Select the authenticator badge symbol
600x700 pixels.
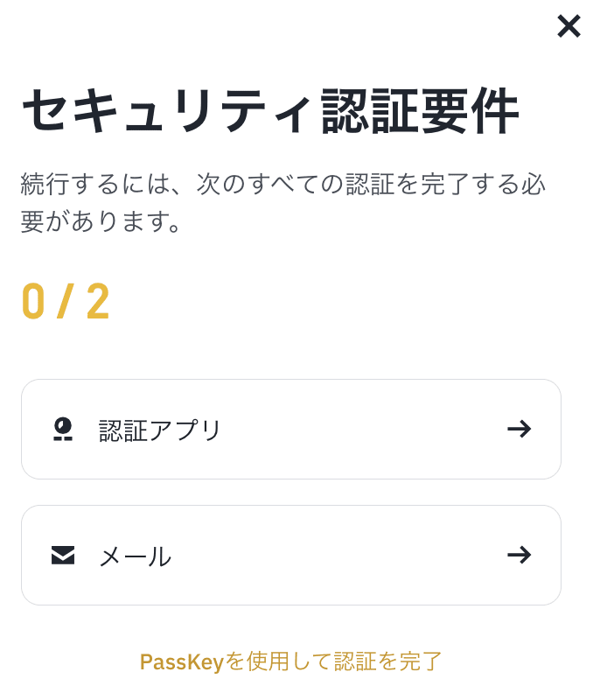pos(61,429)
